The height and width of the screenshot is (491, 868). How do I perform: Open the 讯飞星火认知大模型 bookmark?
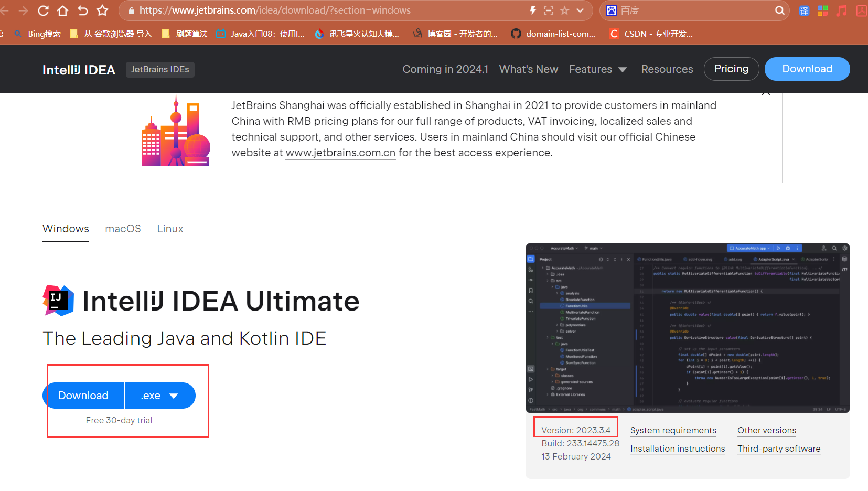pyautogui.click(x=357, y=34)
